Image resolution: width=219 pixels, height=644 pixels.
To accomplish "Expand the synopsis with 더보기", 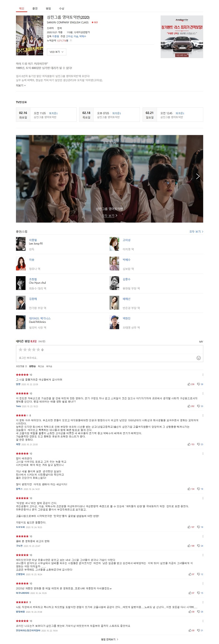I will pos(21,85).
